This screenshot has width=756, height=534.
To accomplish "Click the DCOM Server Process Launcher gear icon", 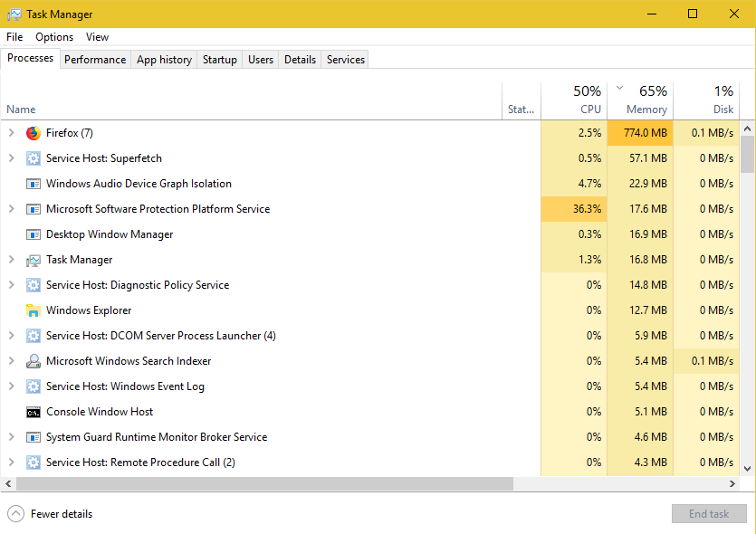I will click(33, 336).
